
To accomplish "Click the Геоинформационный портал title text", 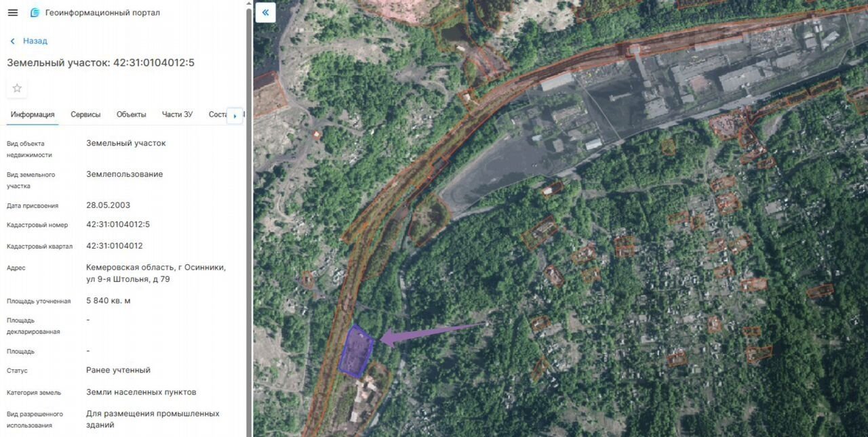I will (x=102, y=13).
